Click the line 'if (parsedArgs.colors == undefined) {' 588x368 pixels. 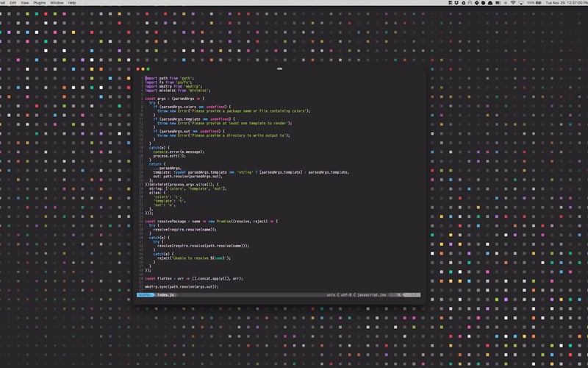point(192,107)
